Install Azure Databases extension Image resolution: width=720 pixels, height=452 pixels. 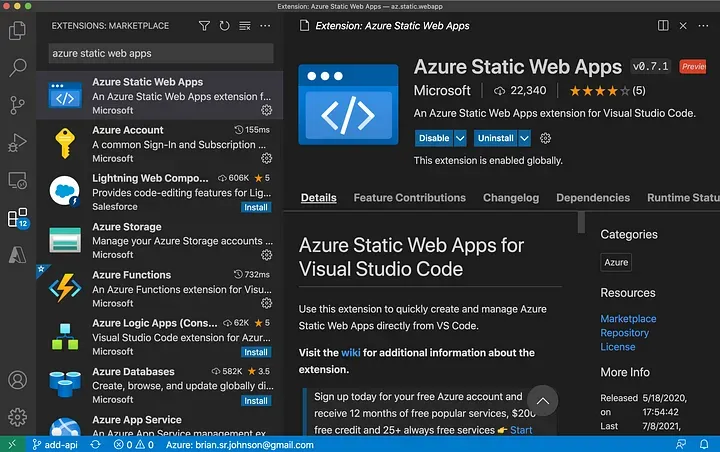point(256,401)
